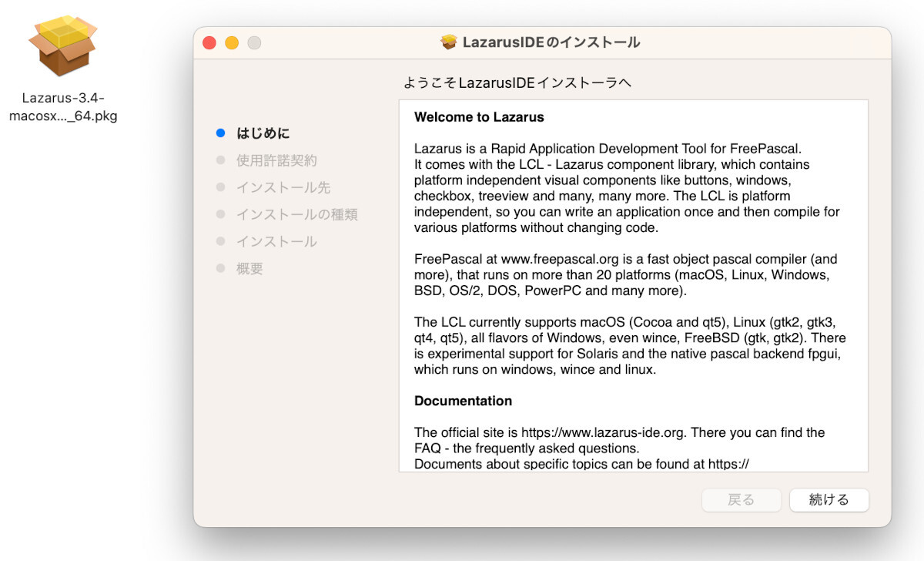Viewport: 924px width, 561px height.
Task: Choose the インストールの種類 step
Action: (296, 214)
